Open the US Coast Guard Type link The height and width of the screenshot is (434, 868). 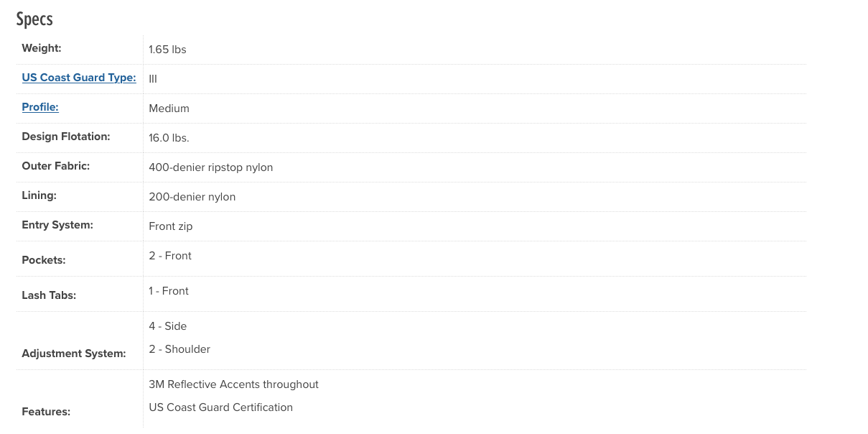tap(79, 78)
